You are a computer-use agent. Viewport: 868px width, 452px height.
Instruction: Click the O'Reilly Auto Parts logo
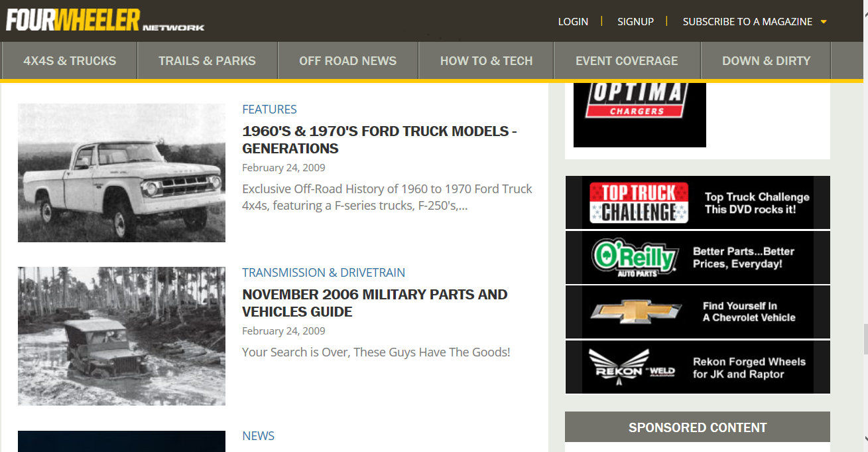(635, 257)
